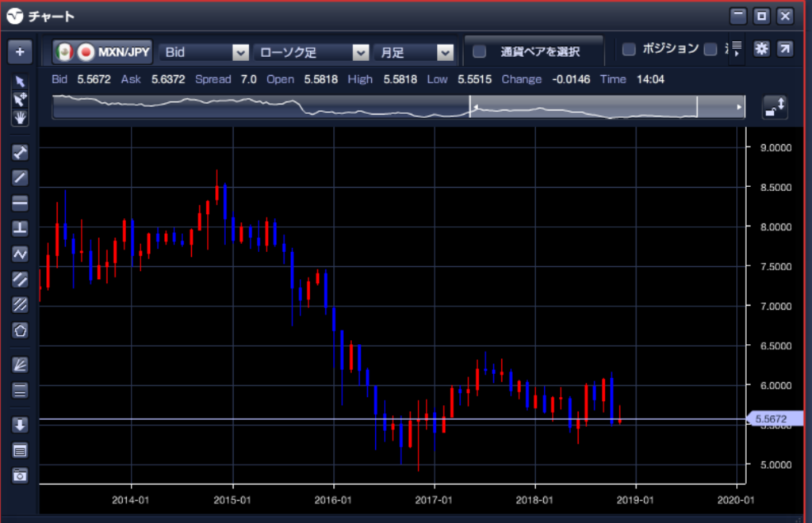
Task: Select the Fibonacci retracement lines tool
Action: (x=20, y=391)
